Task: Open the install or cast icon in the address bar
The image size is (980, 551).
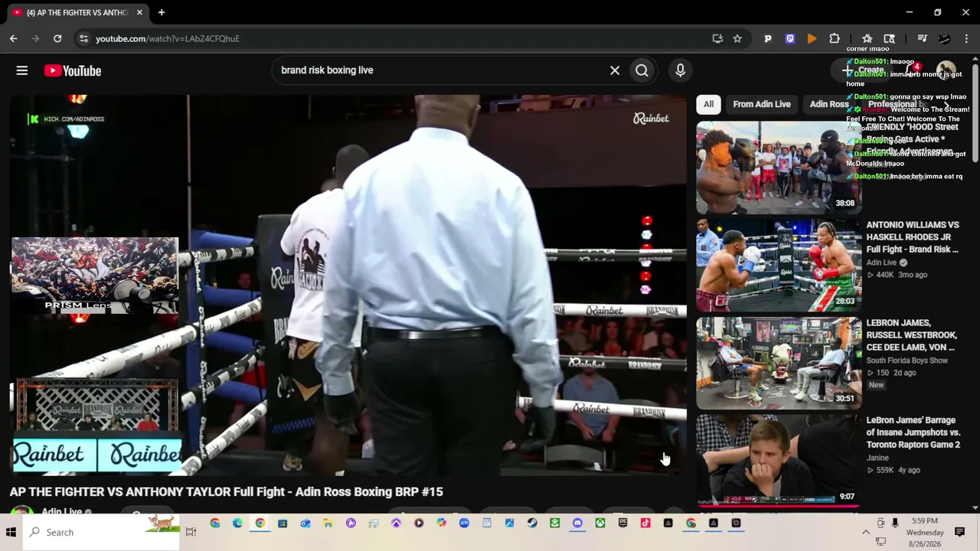Action: tap(717, 38)
